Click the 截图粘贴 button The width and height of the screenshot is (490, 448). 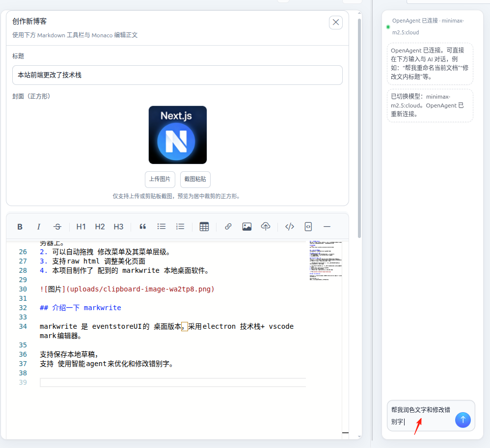click(x=195, y=179)
